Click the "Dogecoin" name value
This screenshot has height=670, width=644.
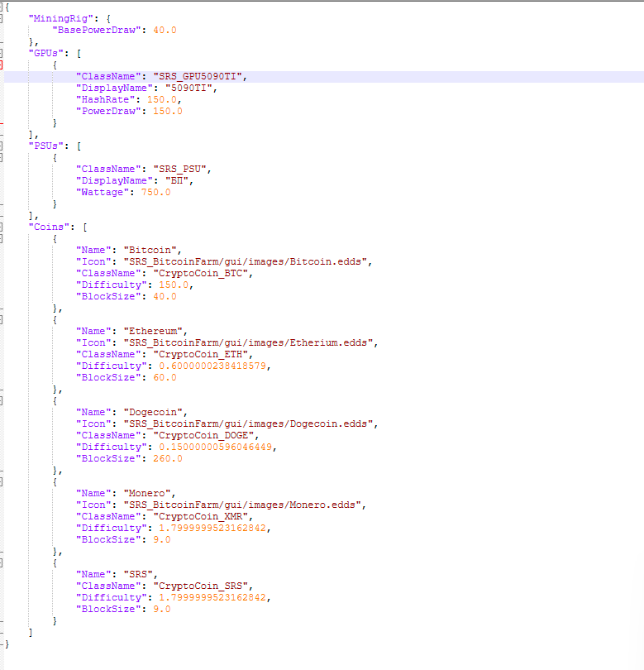click(153, 412)
